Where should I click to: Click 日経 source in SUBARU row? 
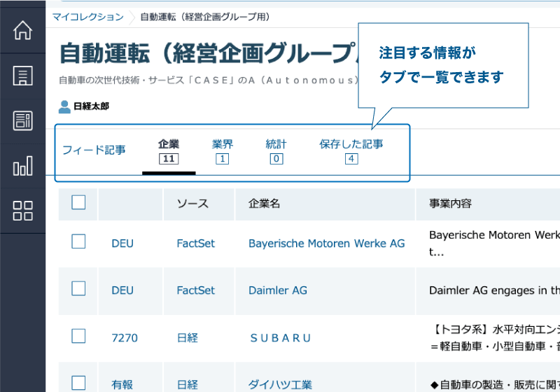click(x=188, y=337)
